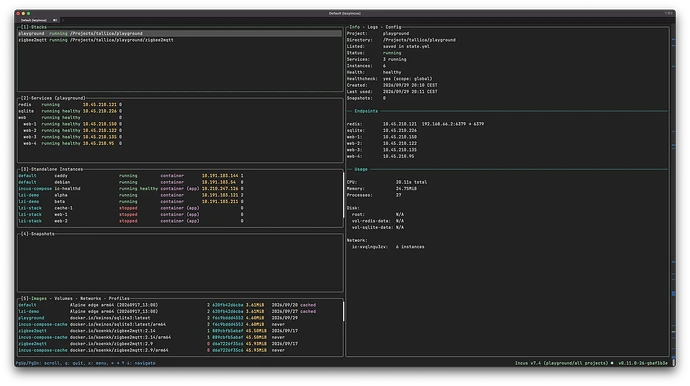Click sqlite endpoint address 10.45.210.226

(x=400, y=131)
